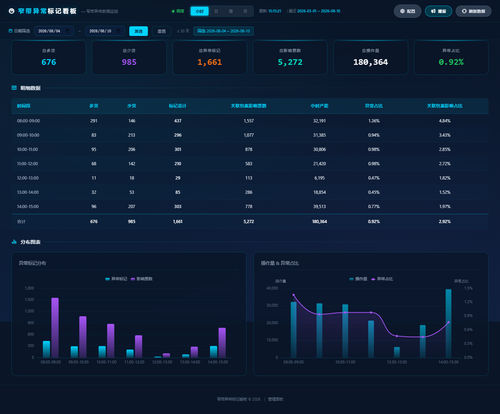Click the card showing 985

(x=129, y=57)
